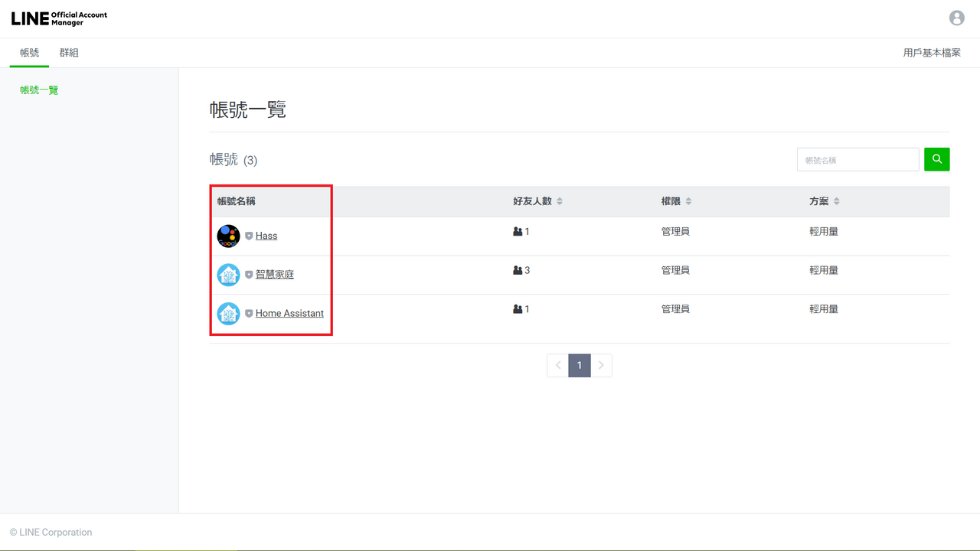Open the user profile avatar icon
The image size is (980, 551).
click(956, 18)
